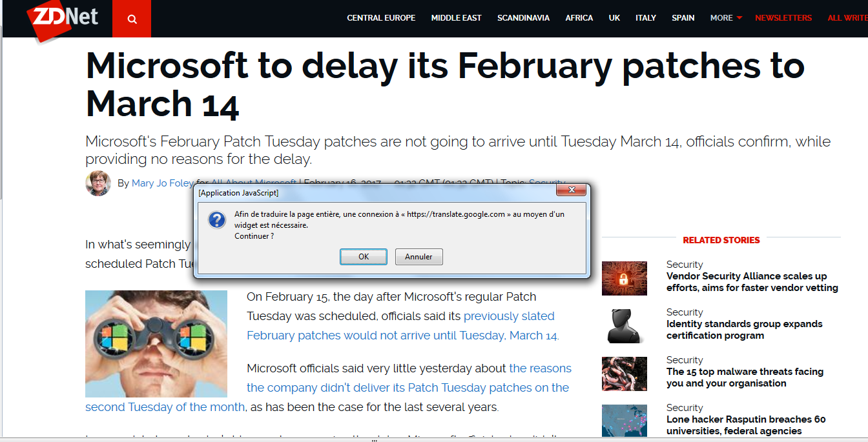This screenshot has width=868, height=442.
Task: Open the Lone hacker Rasputin story thumbnail
Action: pos(625,421)
